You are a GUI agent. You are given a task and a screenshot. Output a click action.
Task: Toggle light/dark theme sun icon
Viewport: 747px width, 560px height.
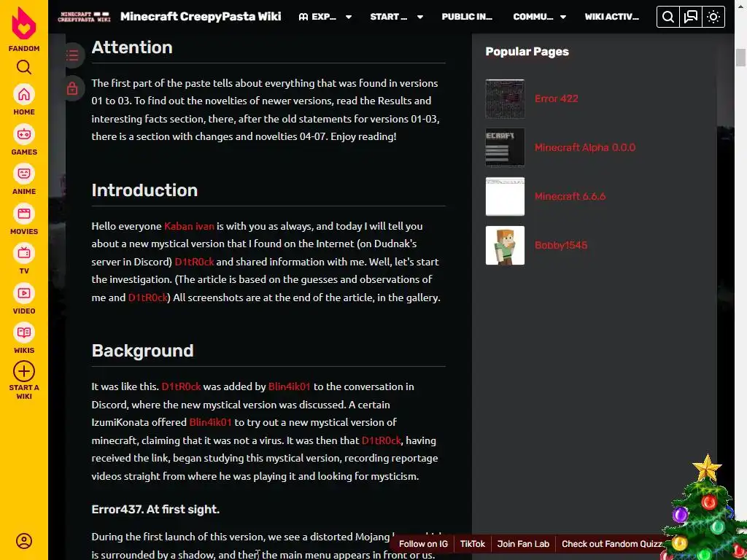[713, 17]
